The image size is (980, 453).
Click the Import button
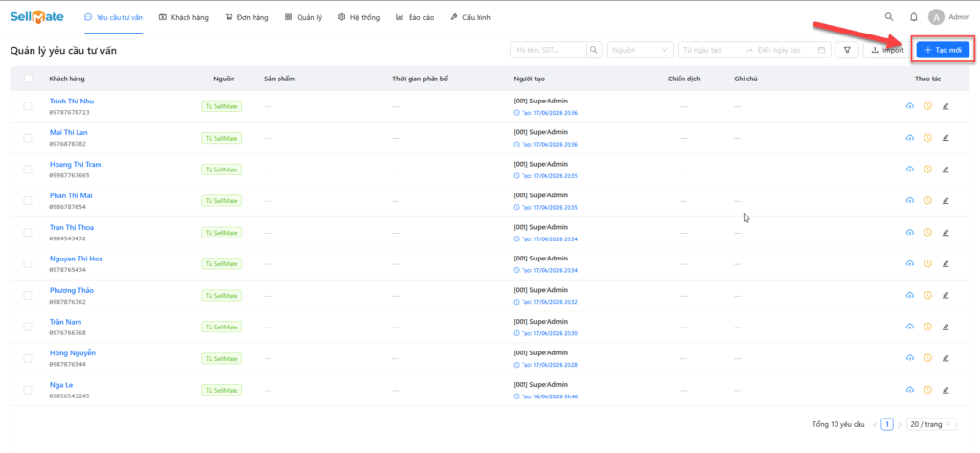(x=887, y=50)
